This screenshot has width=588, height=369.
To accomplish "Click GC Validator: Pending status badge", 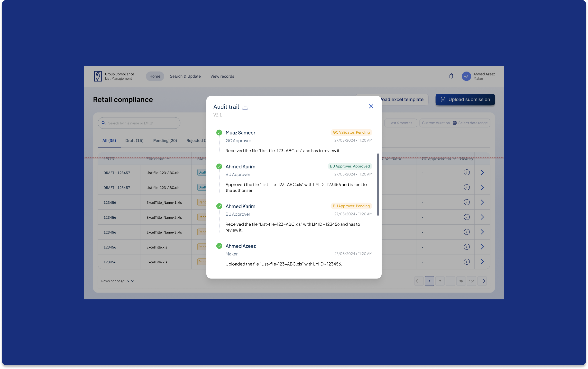I will (351, 132).
